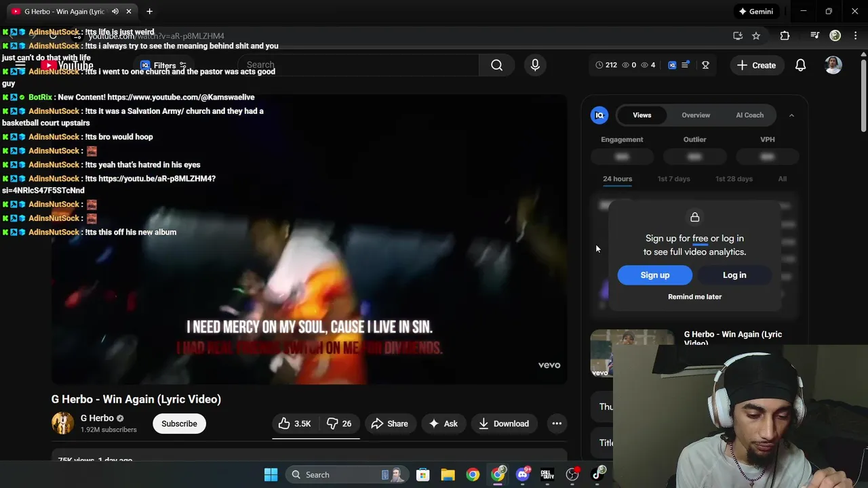Open the YouTube account avatar menu
The width and height of the screenshot is (868, 488).
coord(833,65)
